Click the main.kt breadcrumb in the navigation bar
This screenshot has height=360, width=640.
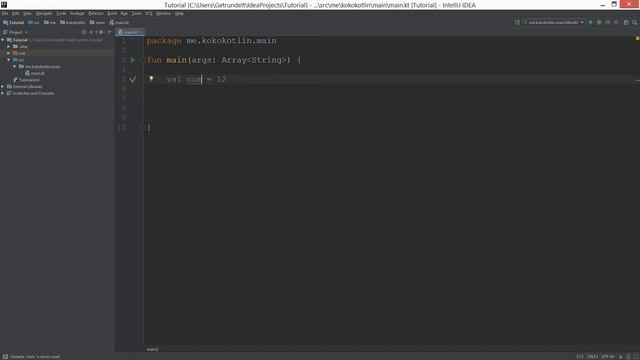pyautogui.click(x=119, y=22)
